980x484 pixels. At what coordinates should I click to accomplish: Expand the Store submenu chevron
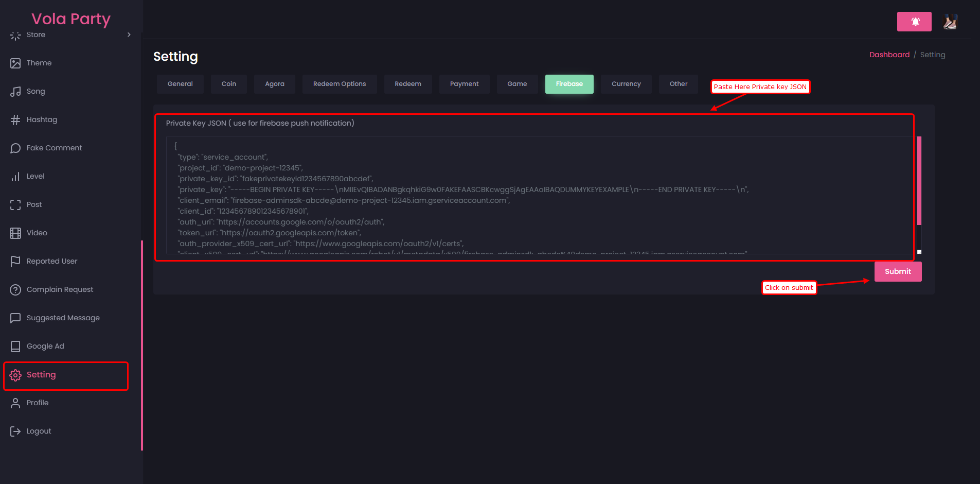[129, 35]
